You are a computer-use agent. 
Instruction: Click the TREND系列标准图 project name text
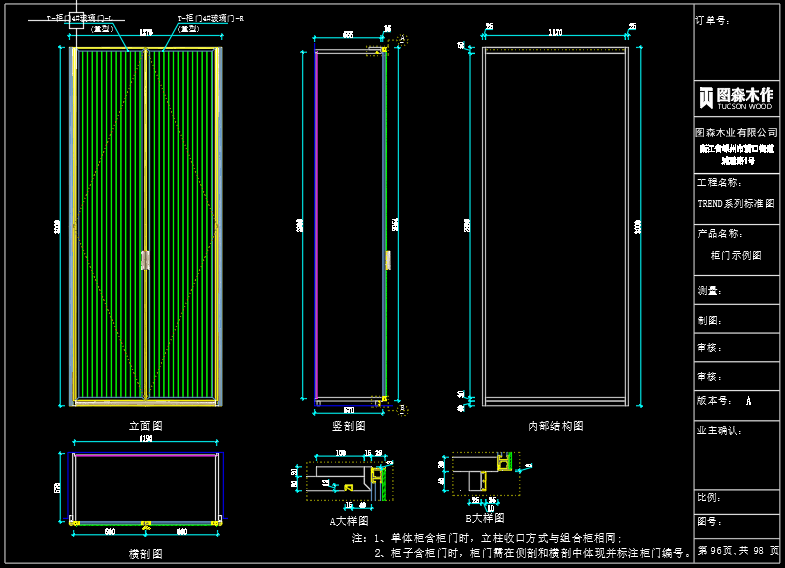tap(736, 203)
